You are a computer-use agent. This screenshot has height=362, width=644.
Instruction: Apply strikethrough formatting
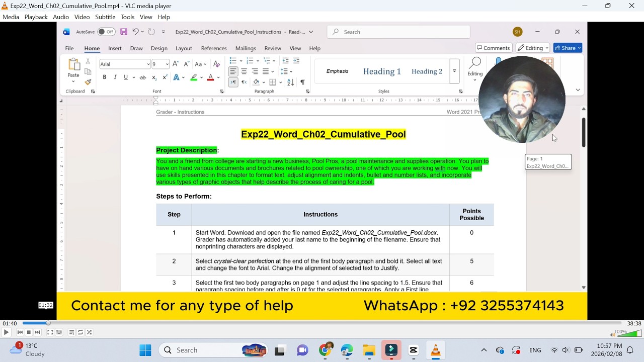click(x=143, y=77)
